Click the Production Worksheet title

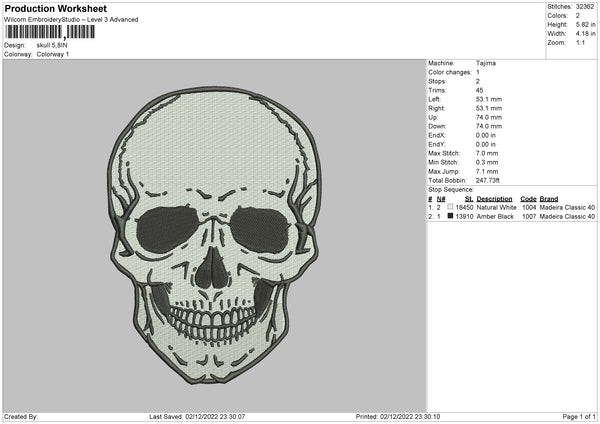[x=55, y=8]
